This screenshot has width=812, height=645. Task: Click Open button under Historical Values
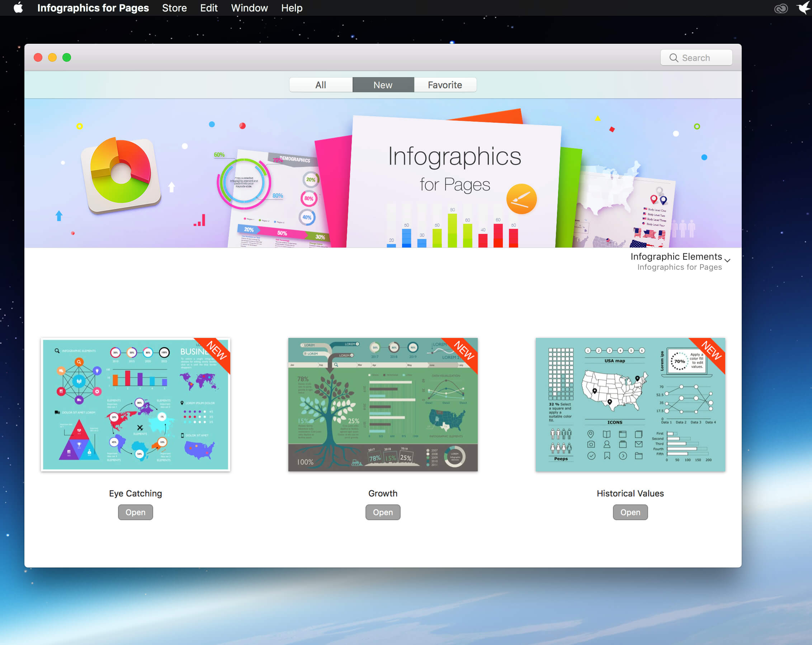click(631, 512)
